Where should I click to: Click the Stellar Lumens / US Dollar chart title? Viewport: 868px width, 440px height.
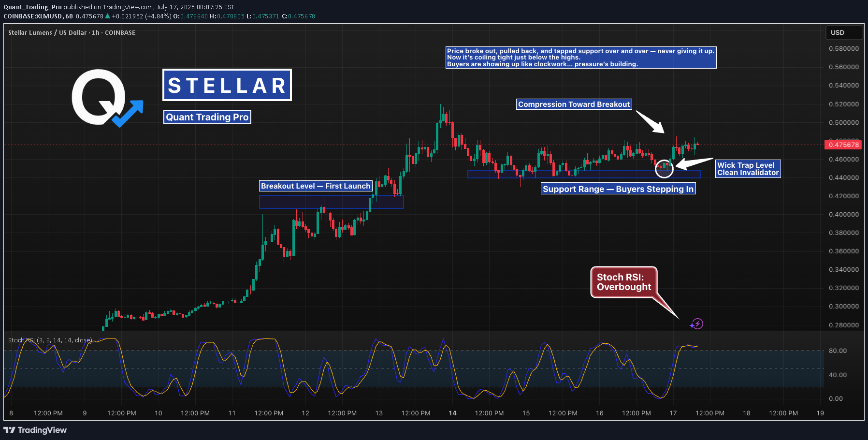[x=72, y=32]
